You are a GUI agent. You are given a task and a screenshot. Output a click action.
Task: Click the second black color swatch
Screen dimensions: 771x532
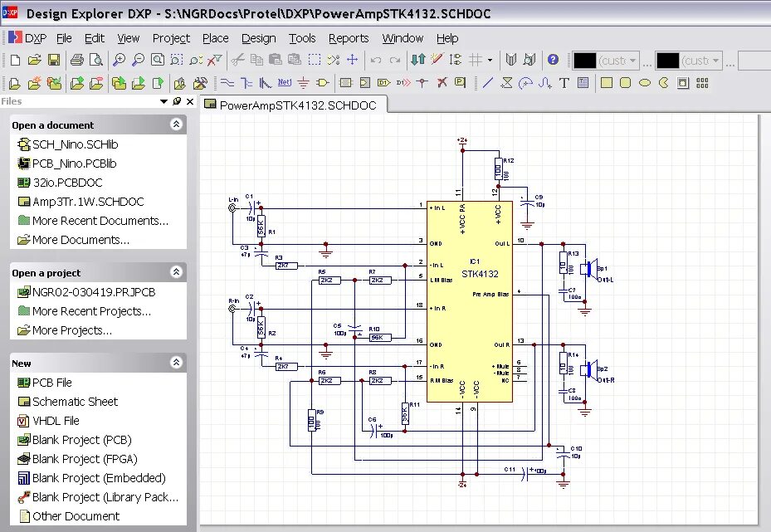(668, 61)
